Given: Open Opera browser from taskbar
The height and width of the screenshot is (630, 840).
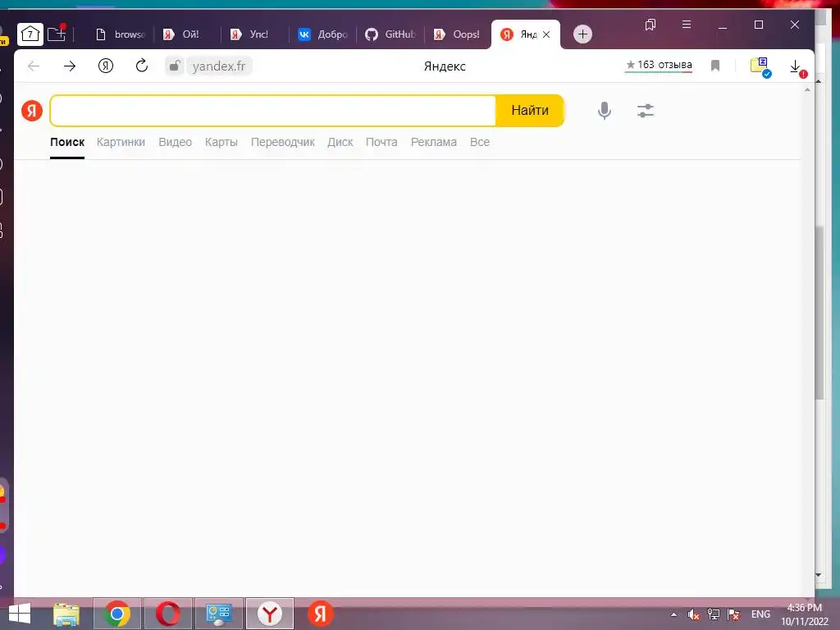Looking at the screenshot, I should [167, 614].
